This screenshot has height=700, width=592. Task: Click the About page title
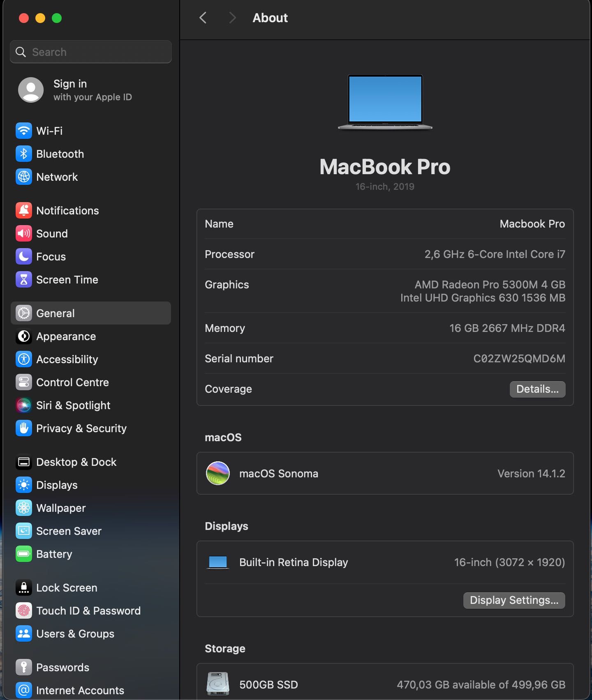(270, 18)
